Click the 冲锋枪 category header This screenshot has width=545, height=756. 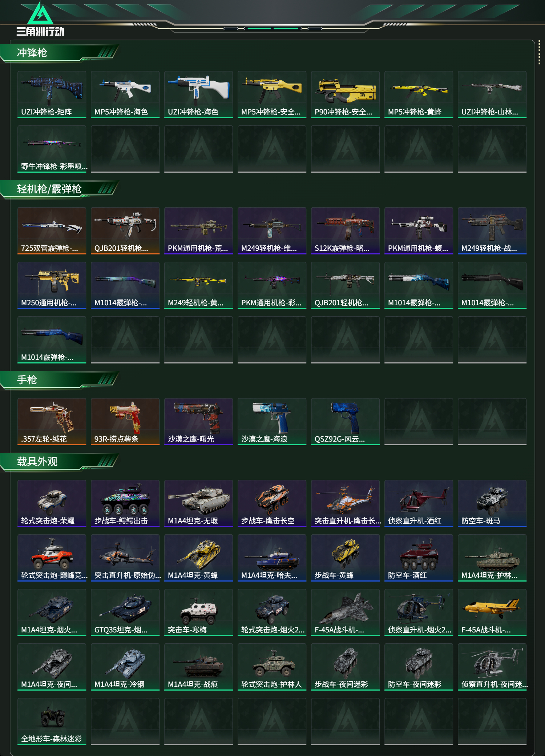32,53
